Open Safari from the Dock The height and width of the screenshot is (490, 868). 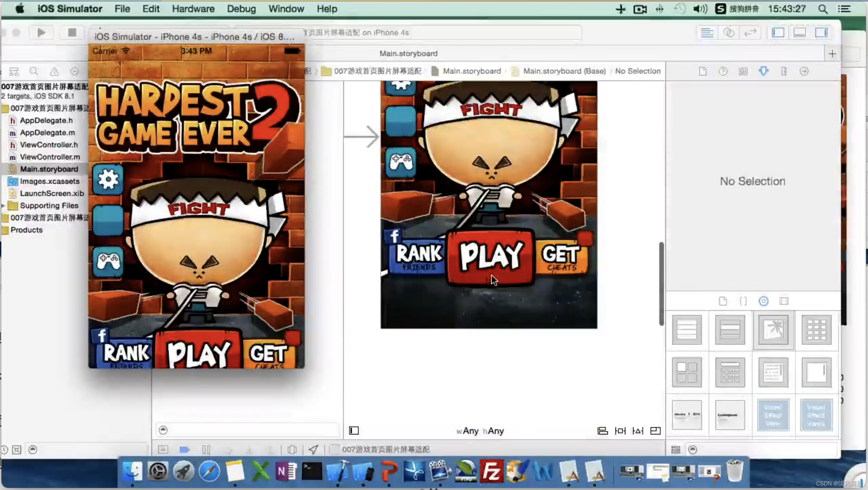click(209, 471)
